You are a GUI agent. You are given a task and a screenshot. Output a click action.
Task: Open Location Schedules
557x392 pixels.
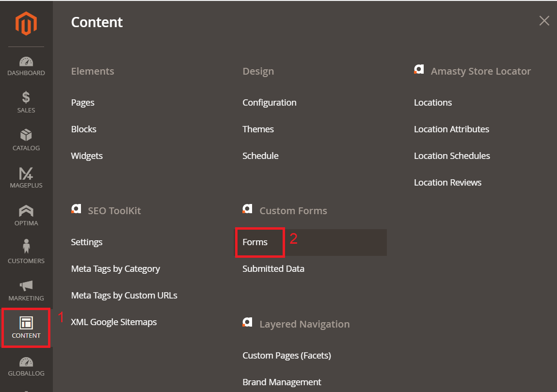(452, 156)
